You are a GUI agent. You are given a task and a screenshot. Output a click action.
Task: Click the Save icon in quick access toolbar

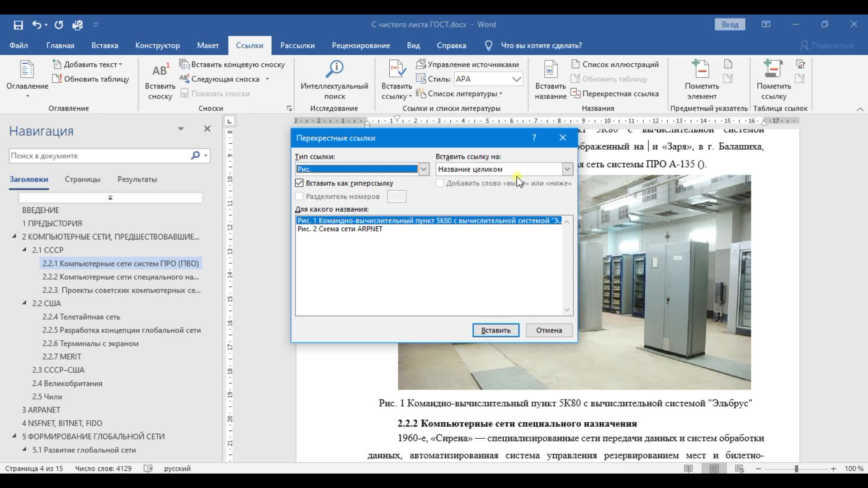[18, 25]
